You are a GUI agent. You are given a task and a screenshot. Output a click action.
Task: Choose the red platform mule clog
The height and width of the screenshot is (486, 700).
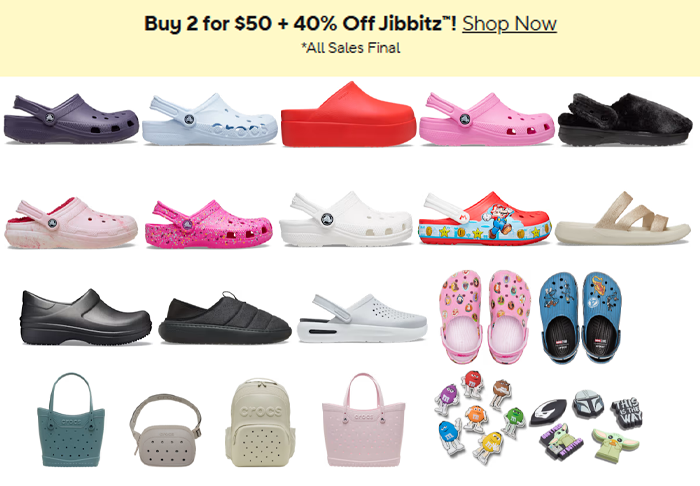coord(349,114)
